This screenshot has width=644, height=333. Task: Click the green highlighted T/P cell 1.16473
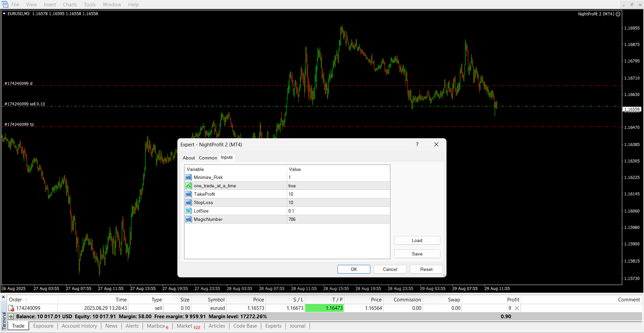324,308
